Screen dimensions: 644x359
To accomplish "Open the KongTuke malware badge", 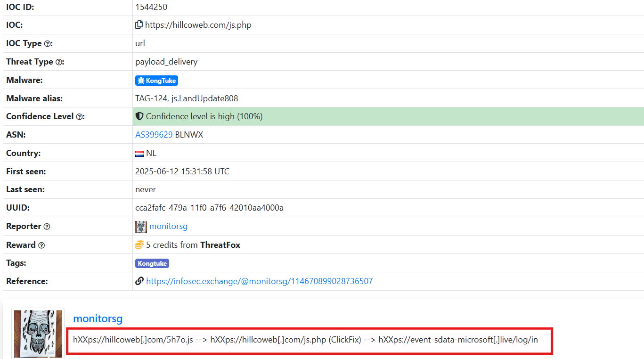I will 156,81.
